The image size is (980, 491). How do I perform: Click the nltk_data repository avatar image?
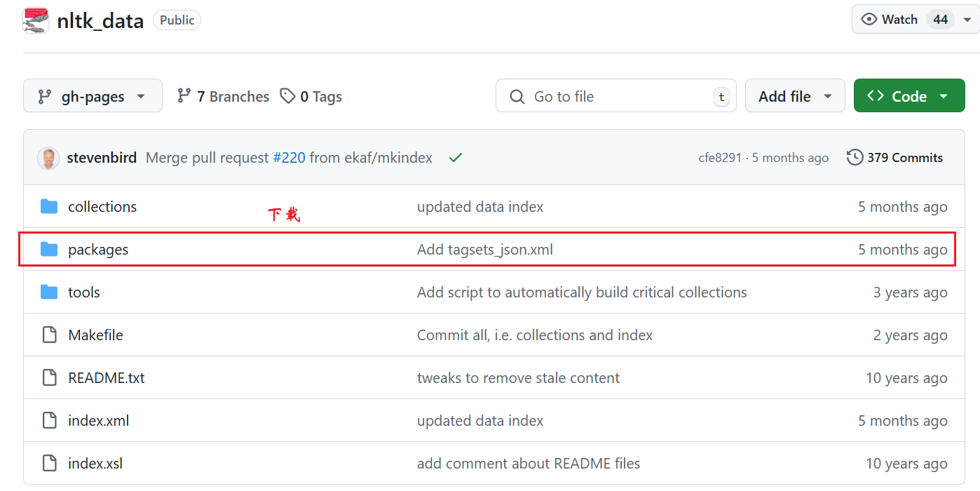pos(36,21)
